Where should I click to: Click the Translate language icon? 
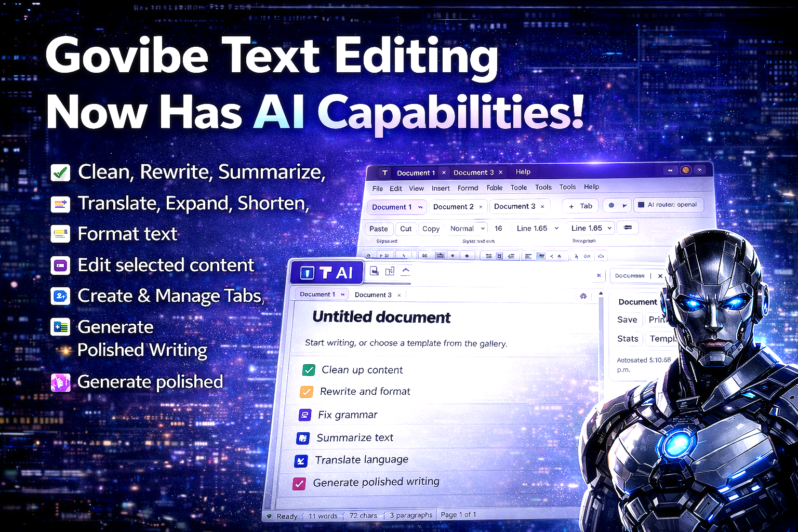[x=301, y=460]
